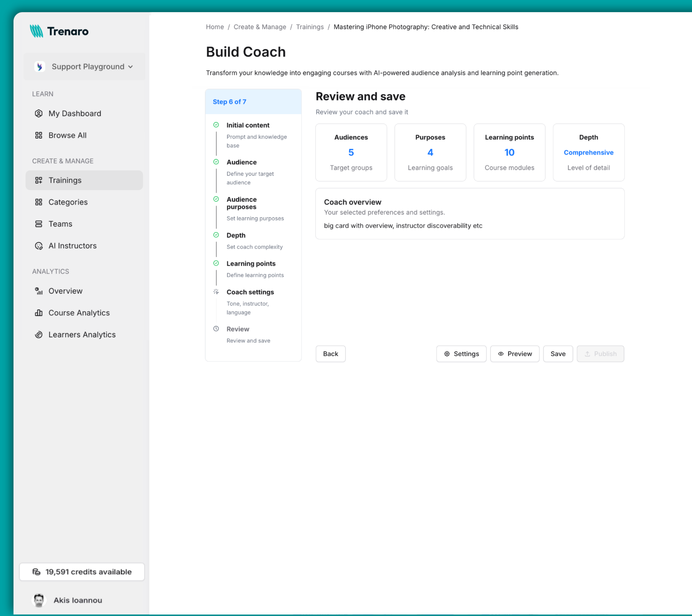Image resolution: width=692 pixels, height=616 pixels.
Task: Click the Categories grid icon
Action: pos(38,202)
